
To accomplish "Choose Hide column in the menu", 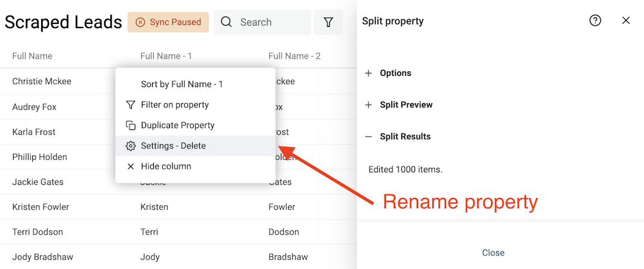I will [x=166, y=166].
